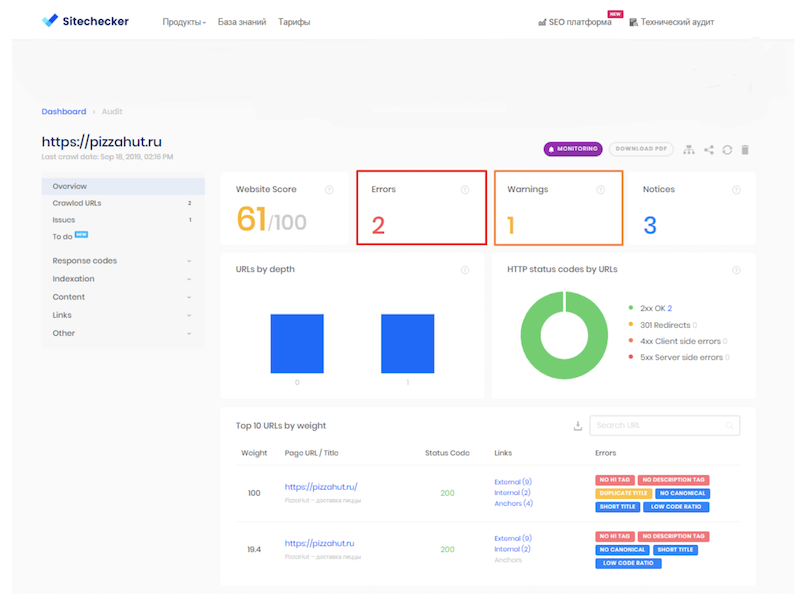Screen dimensions: 800x599
Task: Click LOW CODE RATIO in first row
Action: [x=676, y=507]
